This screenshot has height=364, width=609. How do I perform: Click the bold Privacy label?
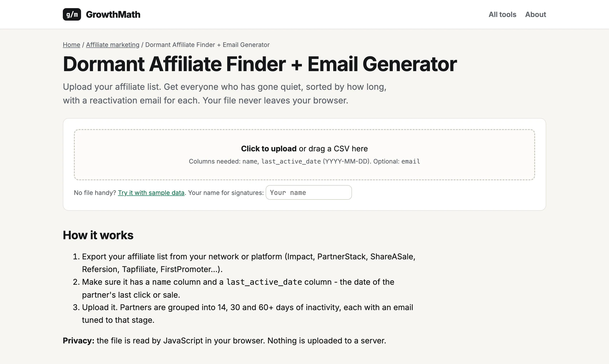79,341
